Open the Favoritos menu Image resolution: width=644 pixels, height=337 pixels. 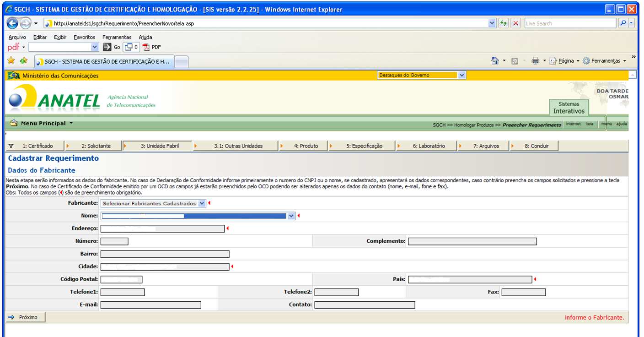coord(85,37)
